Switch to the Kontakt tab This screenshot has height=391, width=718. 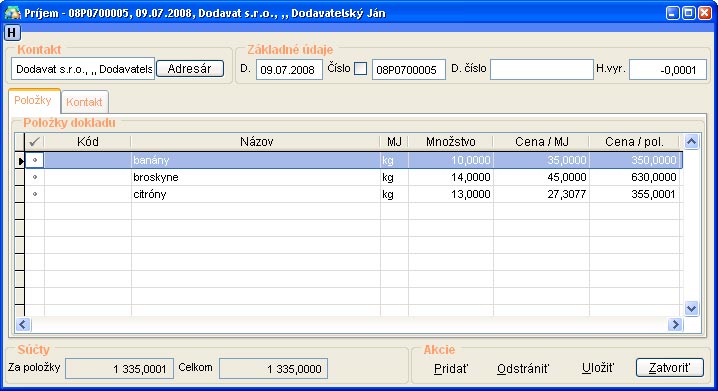pos(84,102)
